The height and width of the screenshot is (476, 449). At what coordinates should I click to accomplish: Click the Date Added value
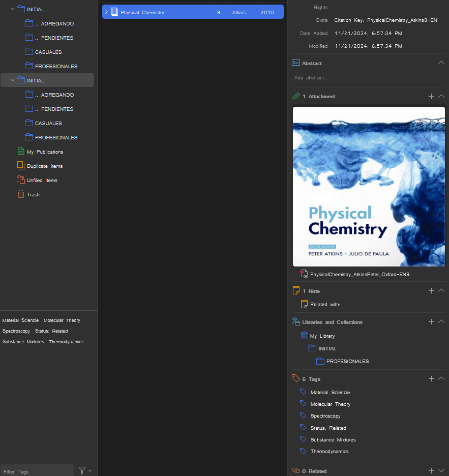pyautogui.click(x=368, y=34)
